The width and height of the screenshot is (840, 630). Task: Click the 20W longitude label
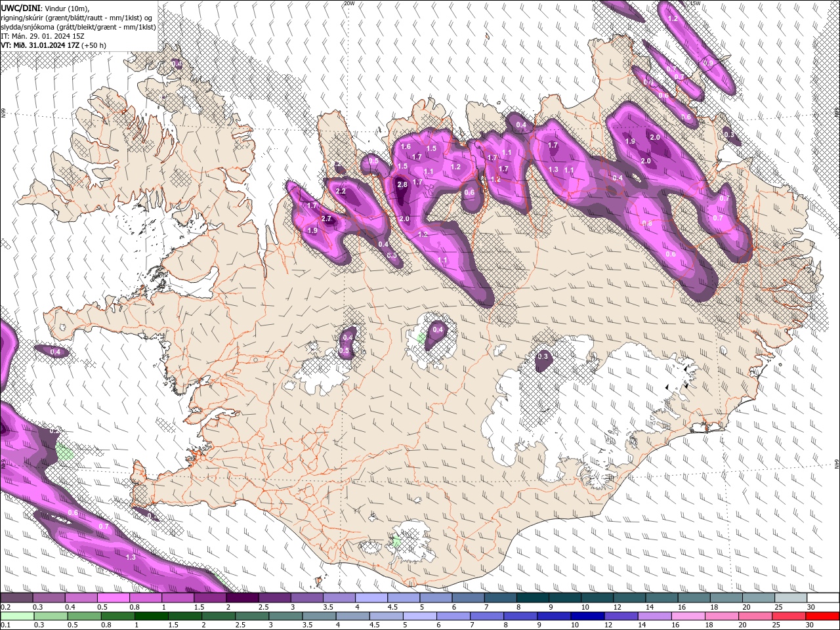348,3
